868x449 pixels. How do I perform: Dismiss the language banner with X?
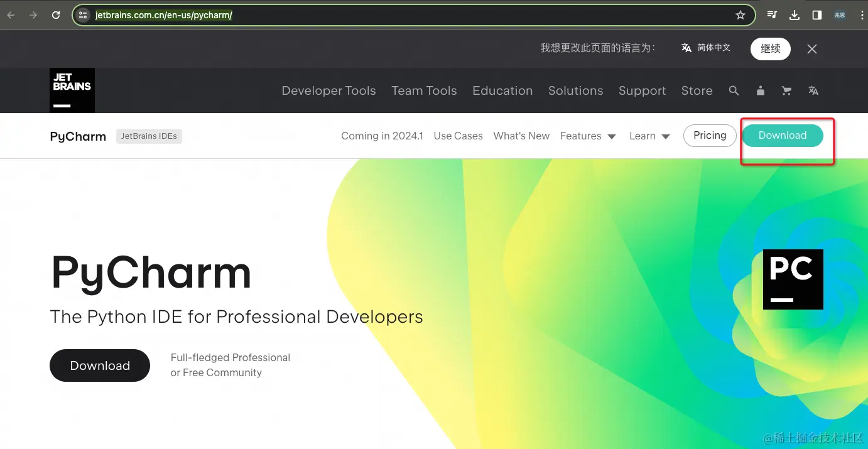(x=812, y=49)
